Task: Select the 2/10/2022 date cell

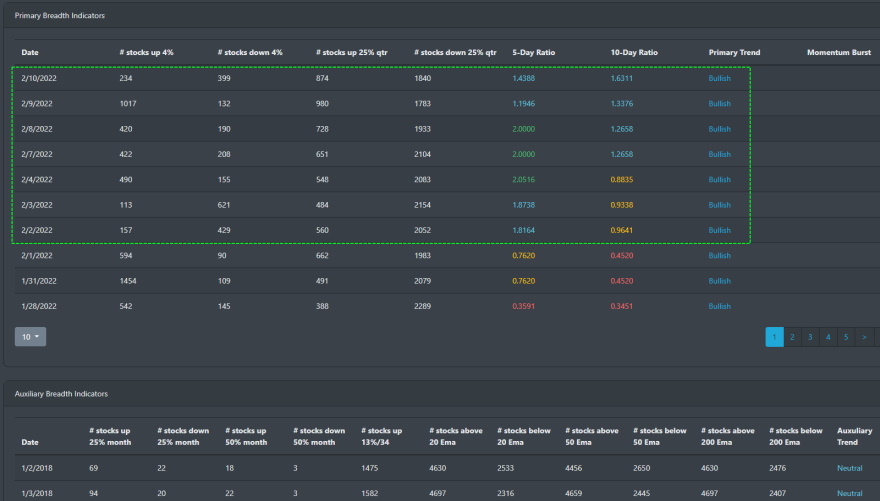Action: point(39,78)
